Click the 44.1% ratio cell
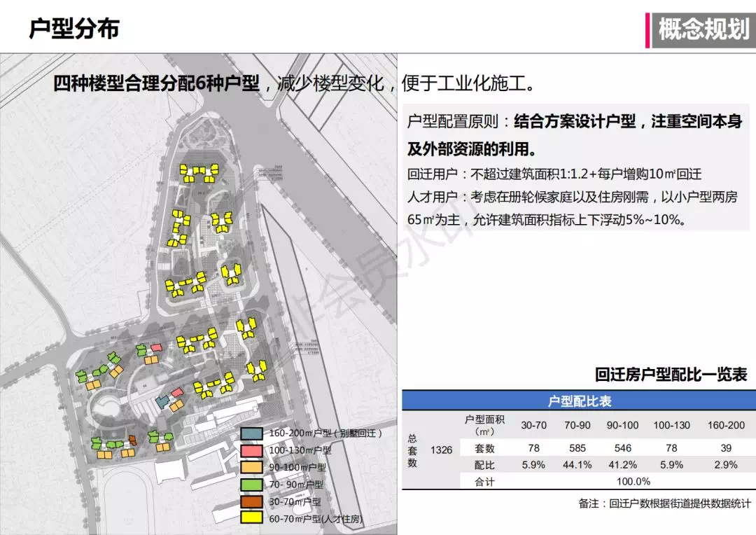Viewport: 756px width, 535px height. pos(577,465)
